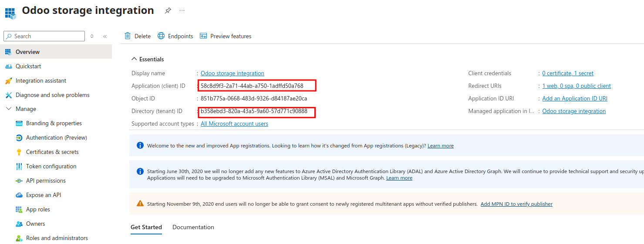Click the Owners people icon

[19, 224]
